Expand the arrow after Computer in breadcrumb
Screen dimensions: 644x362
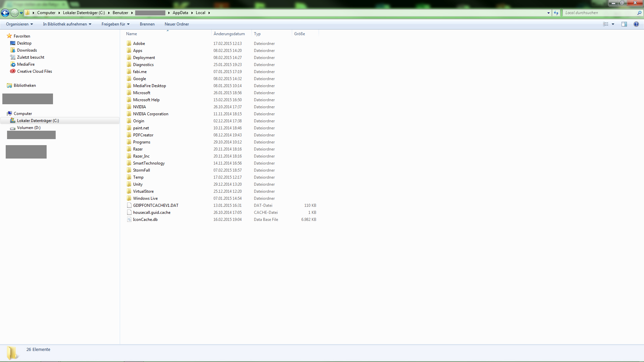click(x=59, y=13)
